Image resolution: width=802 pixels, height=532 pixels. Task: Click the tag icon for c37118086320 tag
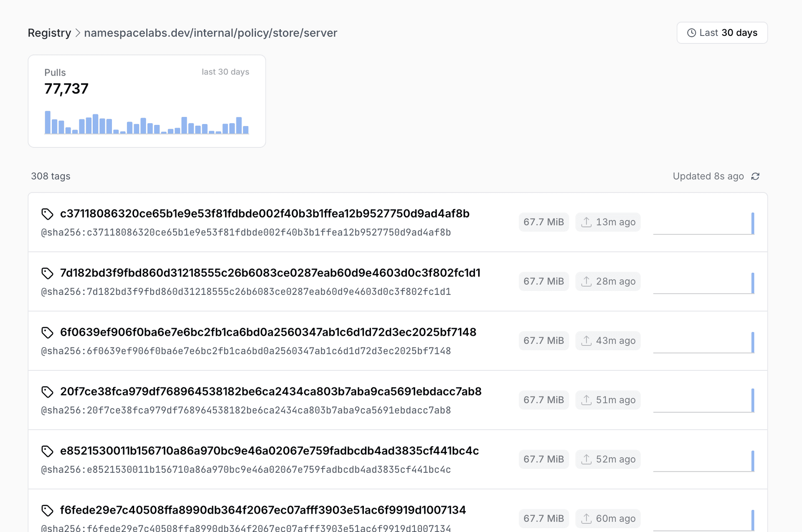[x=47, y=214]
